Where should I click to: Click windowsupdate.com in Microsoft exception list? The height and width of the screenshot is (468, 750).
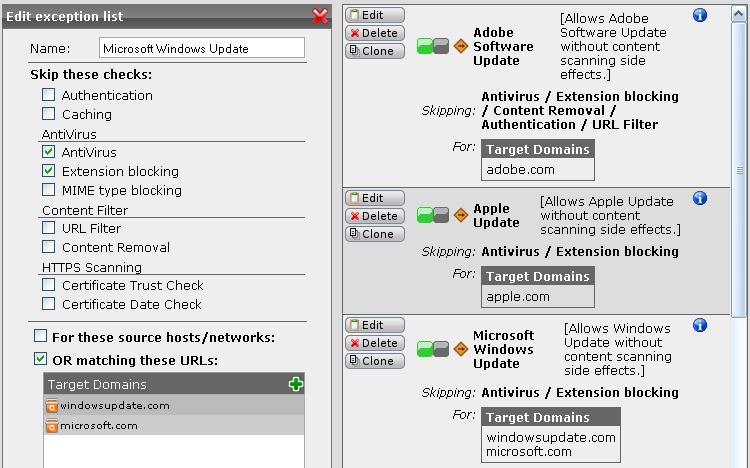[551, 437]
